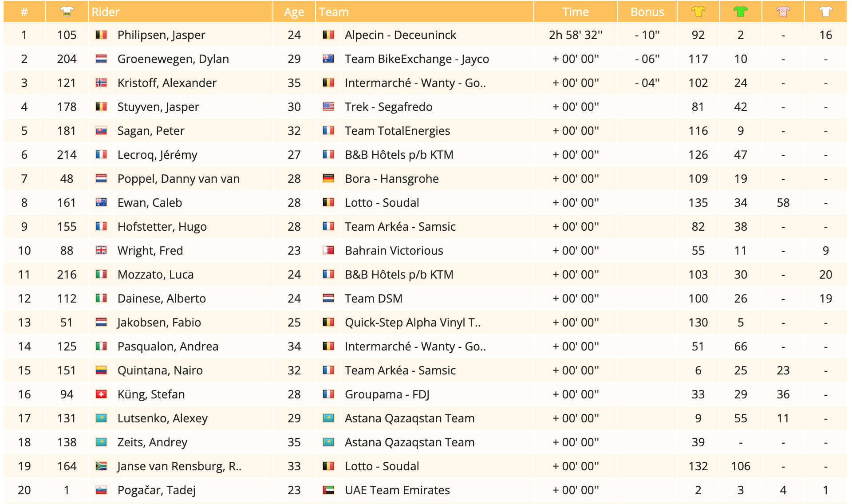The height and width of the screenshot is (504, 852).
Task: Click the flag next to Trek - Segafredo
Action: 328,107
